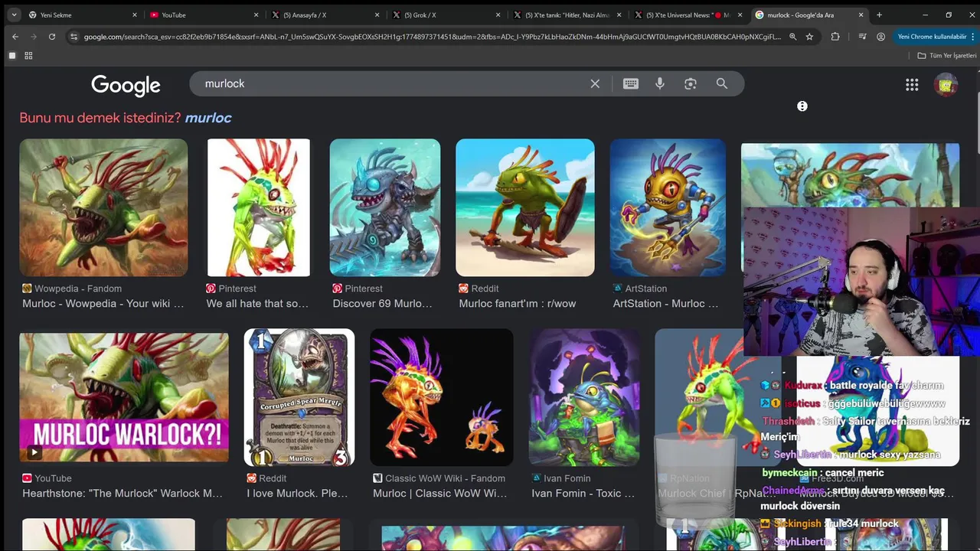Open the Corrupted Spear Mrrgl card image
This screenshot has width=980, height=551.
click(x=299, y=397)
